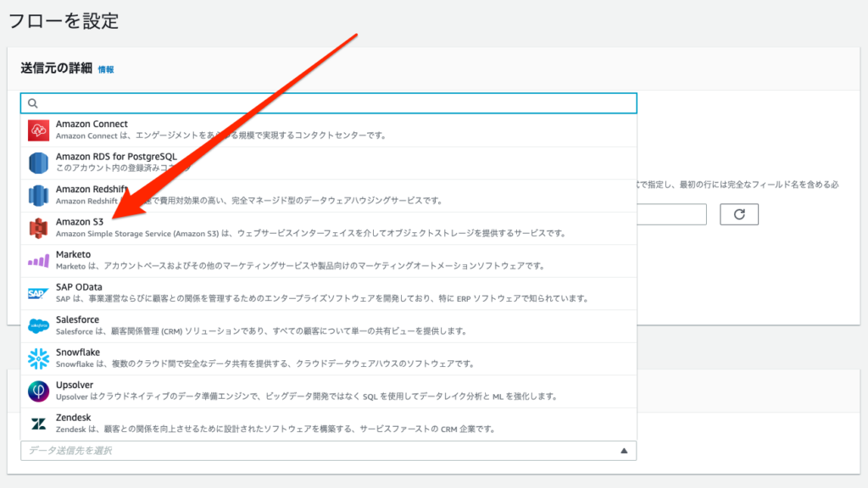Click the Snowflake logo icon
The image size is (868, 488).
coord(36,356)
